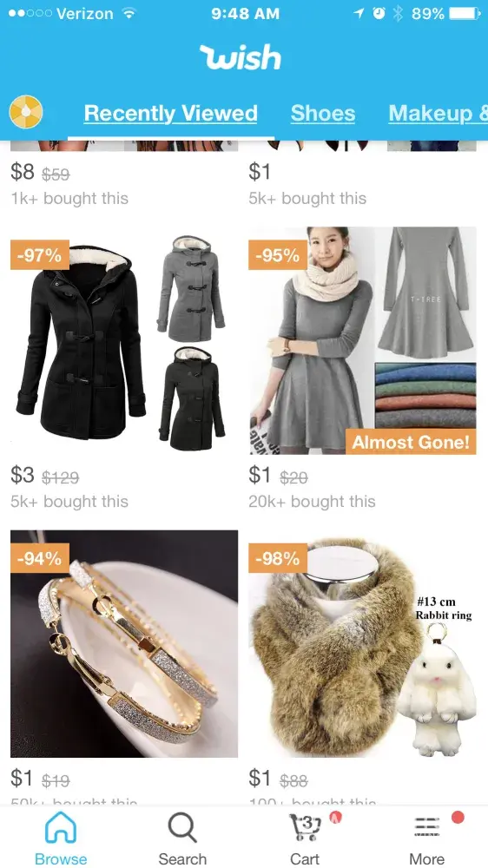Screen dimensions: 488x868
Task: Open the gray dress with scarf product
Action: tap(363, 340)
